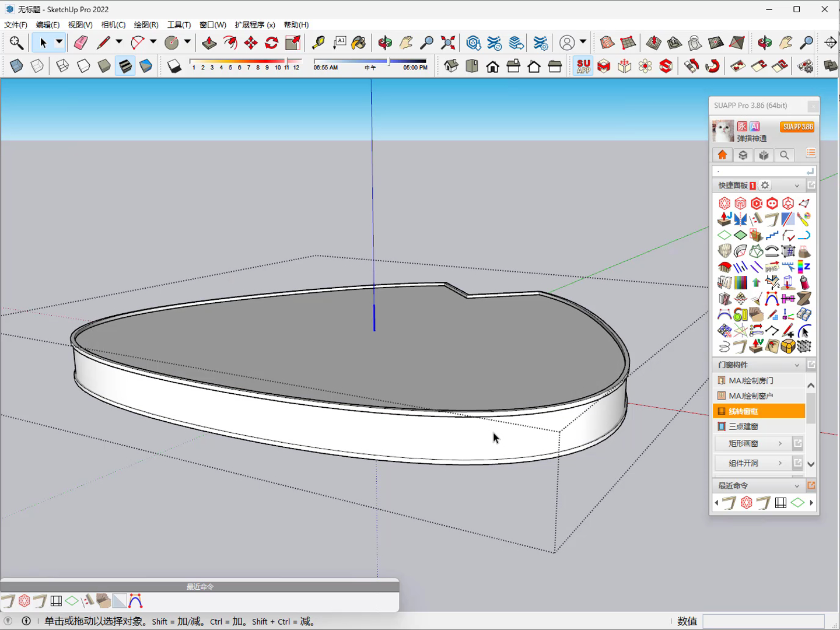Image resolution: width=840 pixels, height=630 pixels.
Task: Expand the 矩形画窗 submenu
Action: 780,444
